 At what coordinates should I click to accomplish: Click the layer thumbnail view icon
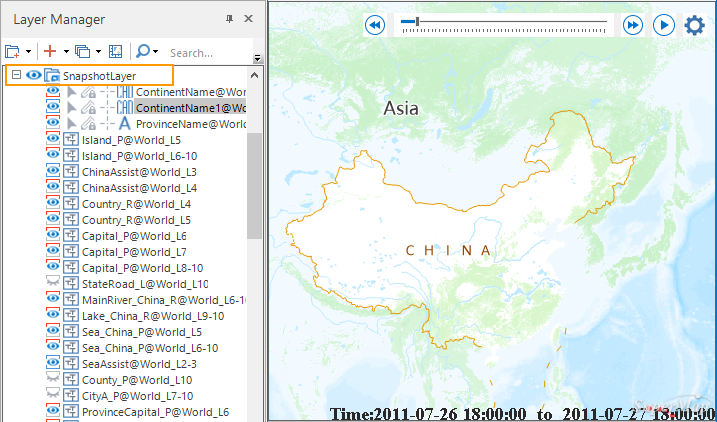[115, 51]
